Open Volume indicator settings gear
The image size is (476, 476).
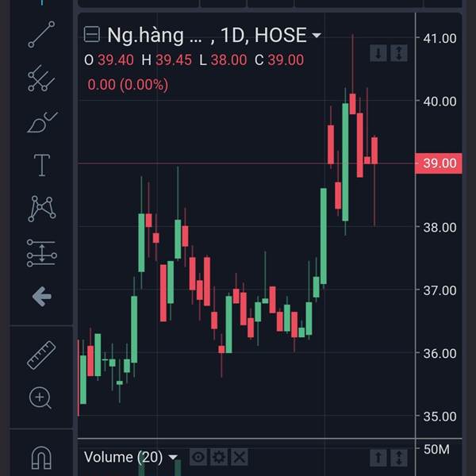click(219, 457)
